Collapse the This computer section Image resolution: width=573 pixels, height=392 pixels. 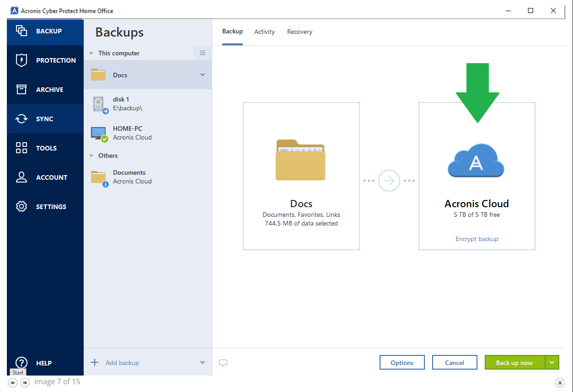(x=91, y=54)
